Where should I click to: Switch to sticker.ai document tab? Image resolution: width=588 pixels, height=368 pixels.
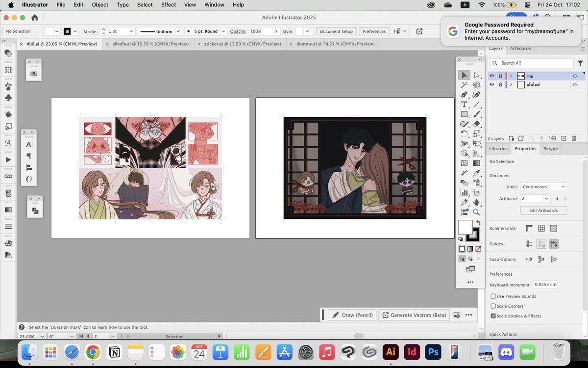[243, 44]
